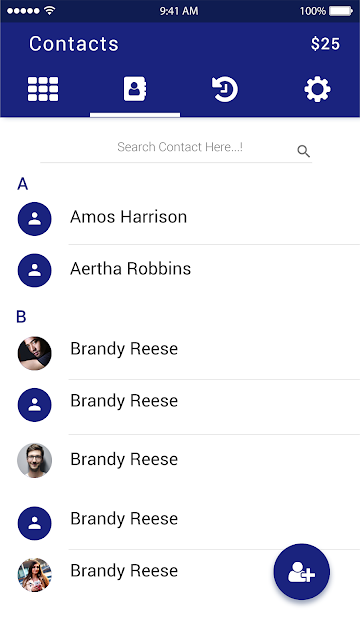Tap avatar icon of fourth Brandy Reese
The image size is (360, 640).
35,523
